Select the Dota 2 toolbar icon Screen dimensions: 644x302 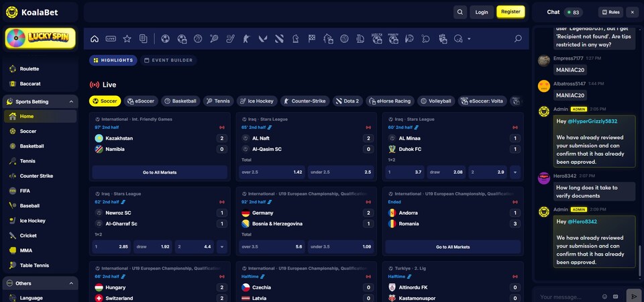[279, 39]
